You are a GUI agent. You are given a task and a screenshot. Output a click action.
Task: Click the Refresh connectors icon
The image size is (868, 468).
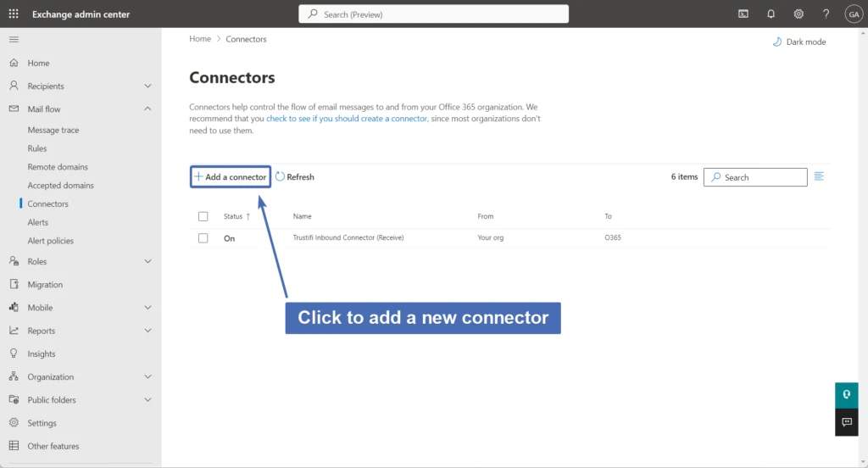pos(281,177)
